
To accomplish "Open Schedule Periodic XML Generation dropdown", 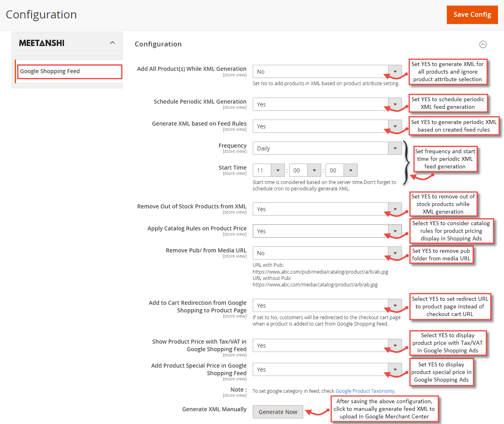I will pyautogui.click(x=327, y=104).
